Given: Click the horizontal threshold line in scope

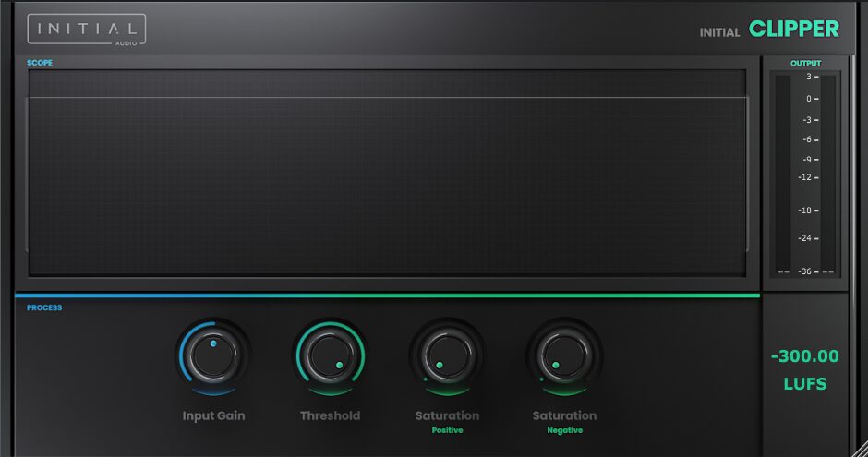Looking at the screenshot, I should point(387,98).
